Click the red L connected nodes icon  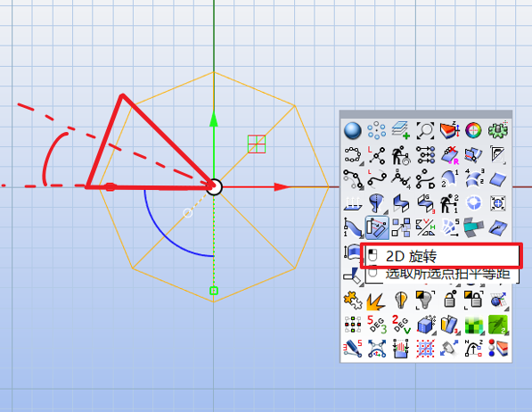(377, 155)
